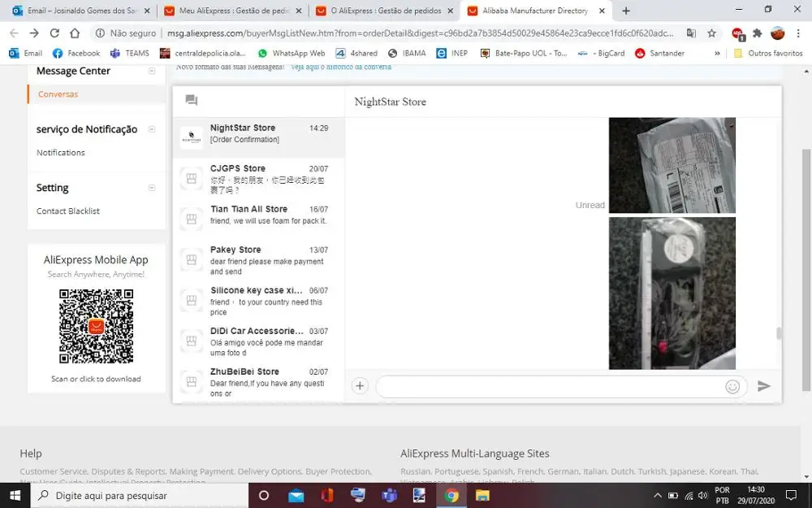This screenshot has width=812, height=508.
Task: Reload the page in Chrome
Action: pos(54,33)
